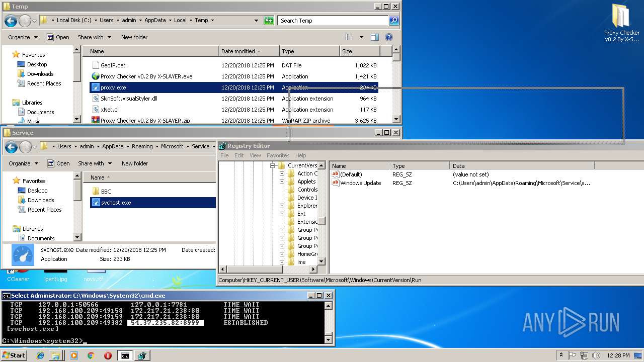
Task: Select GeoIP.dat file icon
Action: tap(96, 65)
